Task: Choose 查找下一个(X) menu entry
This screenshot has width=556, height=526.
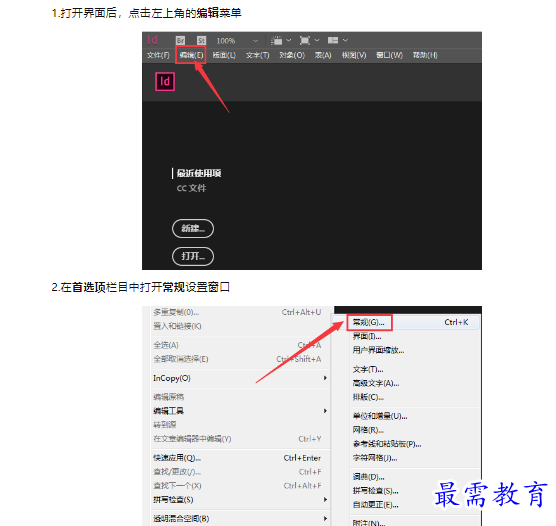Action: [x=237, y=486]
